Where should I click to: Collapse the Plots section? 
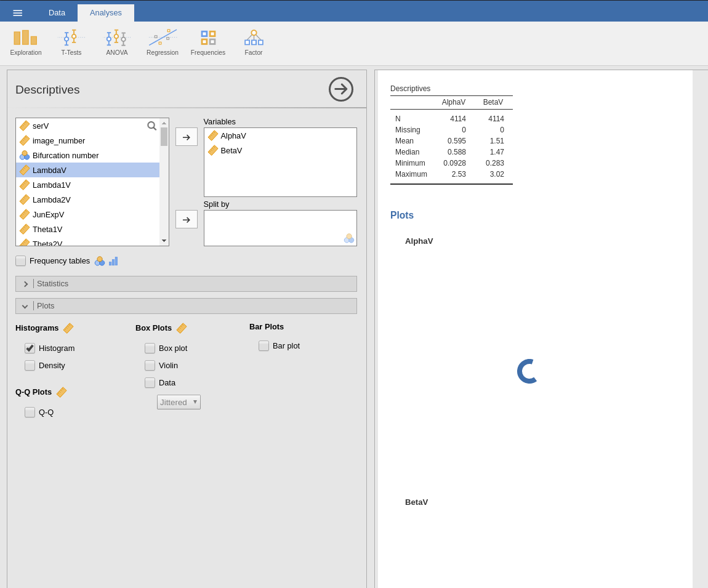[x=186, y=306]
